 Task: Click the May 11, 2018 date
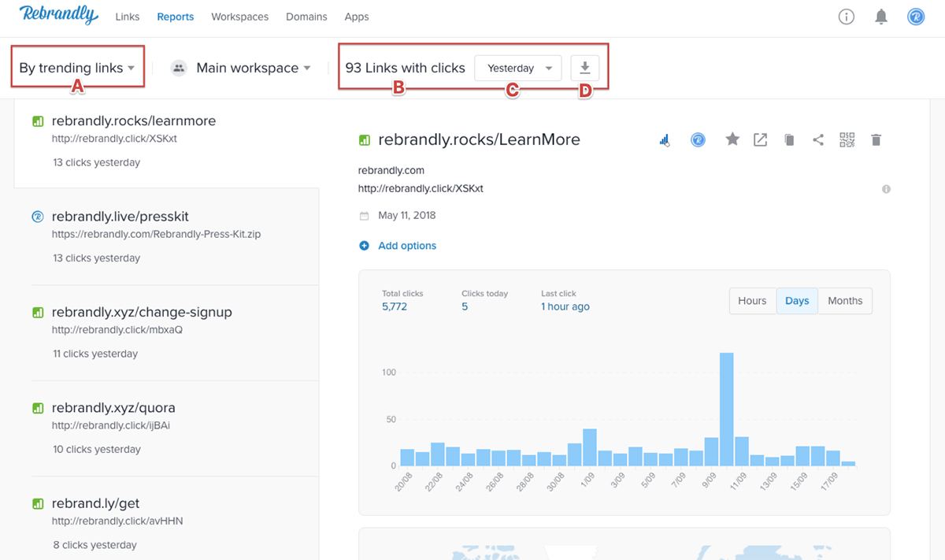point(407,216)
